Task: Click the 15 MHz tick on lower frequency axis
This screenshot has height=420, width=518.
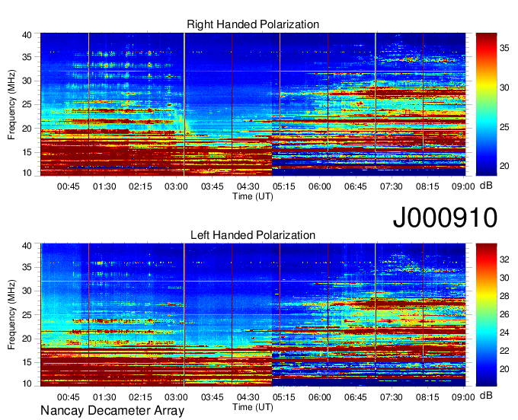Action: tap(27, 362)
